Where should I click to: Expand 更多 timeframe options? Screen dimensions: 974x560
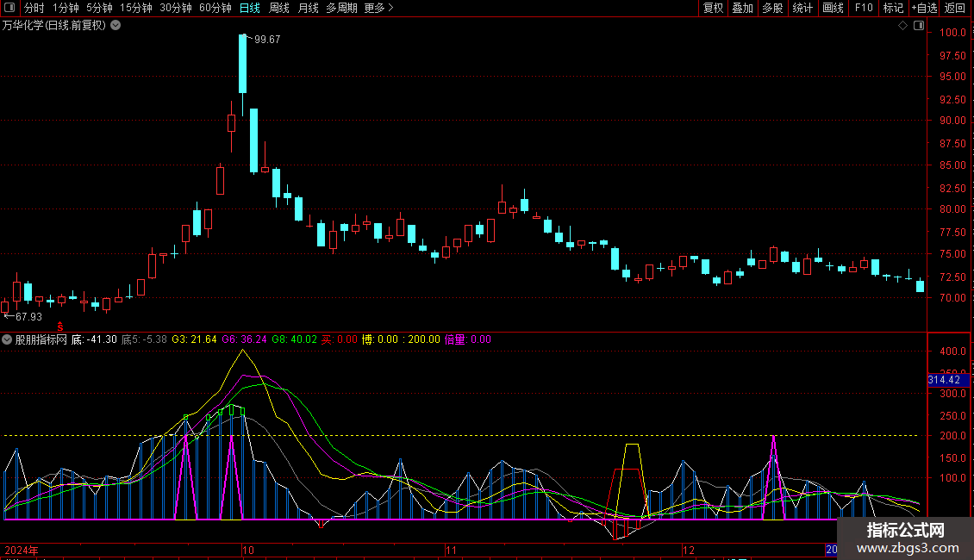(378, 9)
